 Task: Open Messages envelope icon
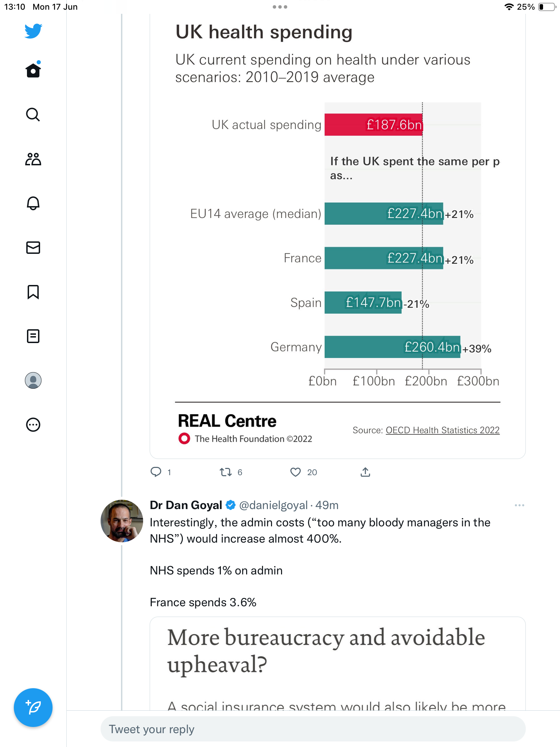pyautogui.click(x=33, y=248)
